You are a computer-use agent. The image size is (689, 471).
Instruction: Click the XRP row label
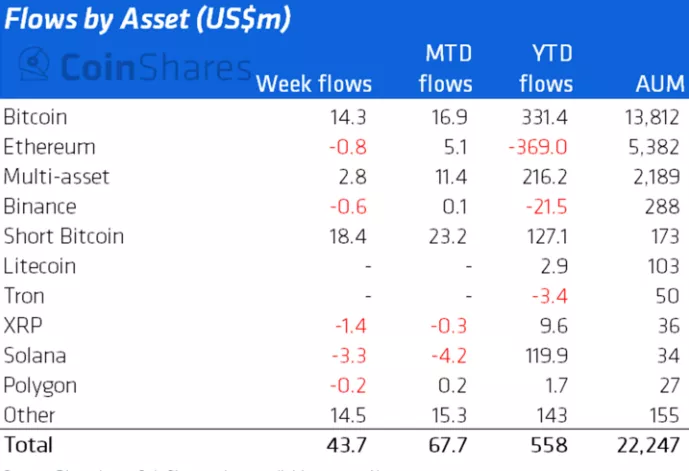pos(21,326)
